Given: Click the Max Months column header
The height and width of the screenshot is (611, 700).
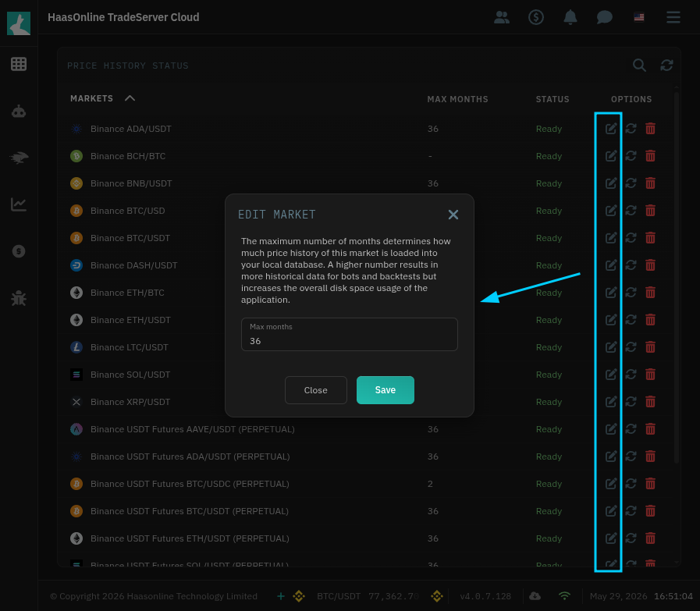Looking at the screenshot, I should point(457,99).
